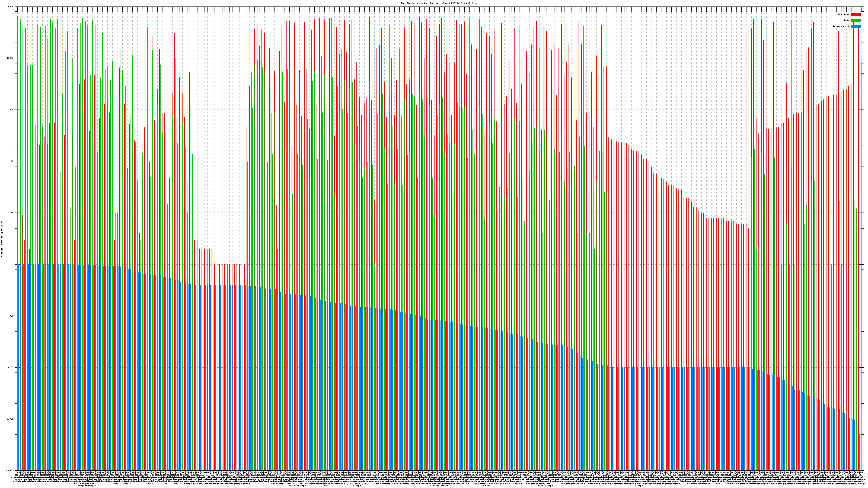Image resolution: width=868 pixels, height=488 pixels.
Task: Click the 0.01 y-axis tick label
Action: coord(11,367)
